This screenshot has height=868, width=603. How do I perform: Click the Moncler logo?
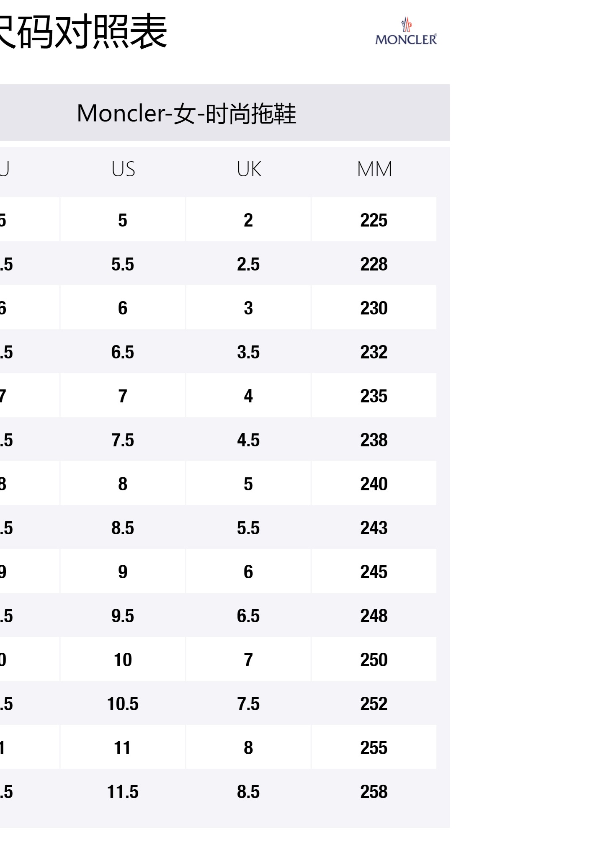(x=406, y=32)
